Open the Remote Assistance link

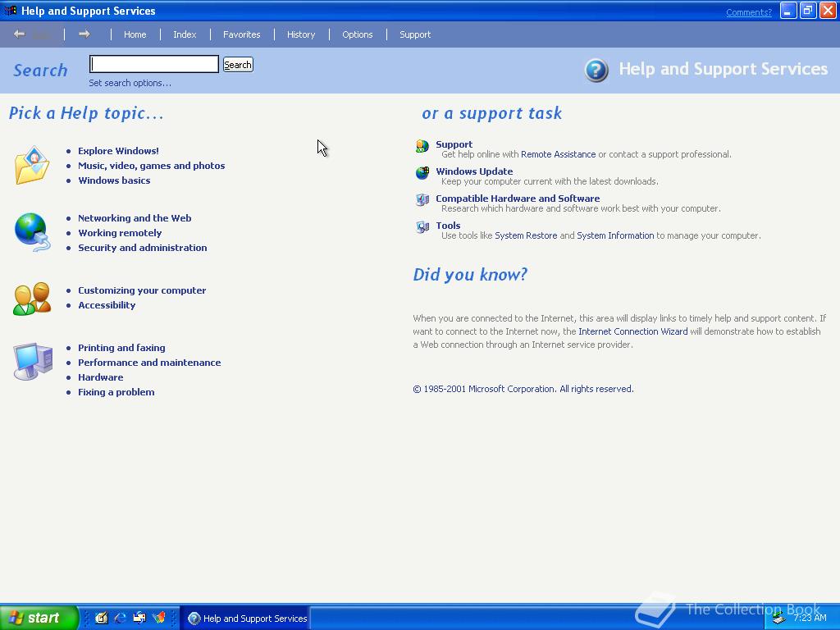pyautogui.click(x=558, y=154)
